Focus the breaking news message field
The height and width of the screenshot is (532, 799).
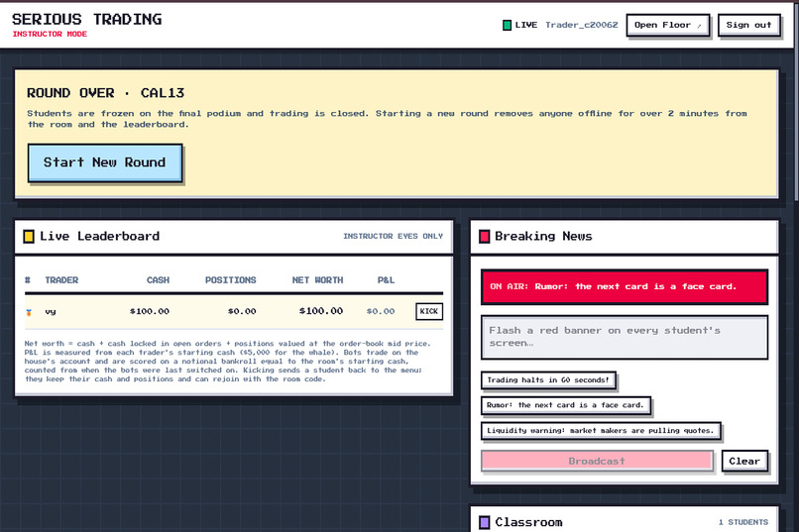point(625,337)
